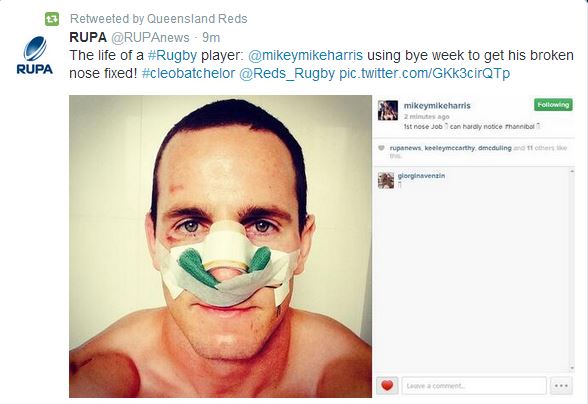Open the #cleobatchelor hashtag
Image resolution: width=588 pixels, height=404 pixels.
188,73
